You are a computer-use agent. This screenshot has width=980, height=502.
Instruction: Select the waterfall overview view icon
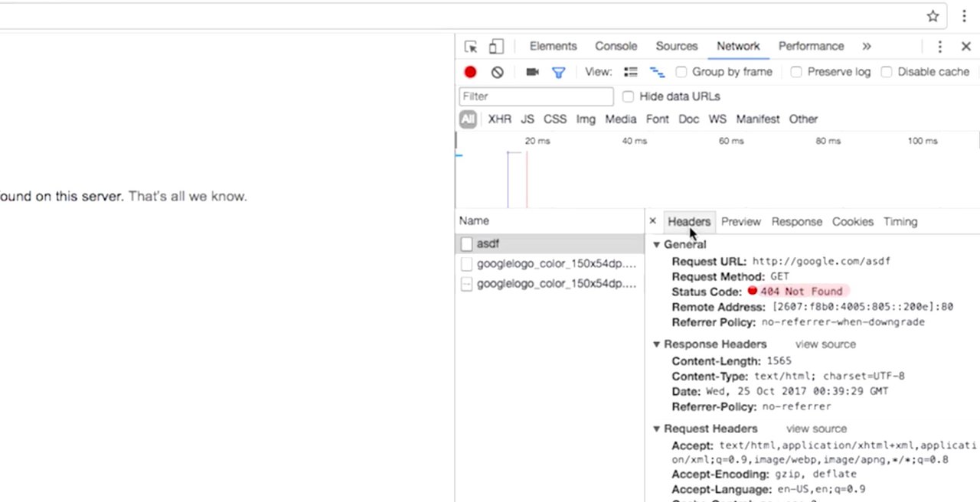pos(657,72)
